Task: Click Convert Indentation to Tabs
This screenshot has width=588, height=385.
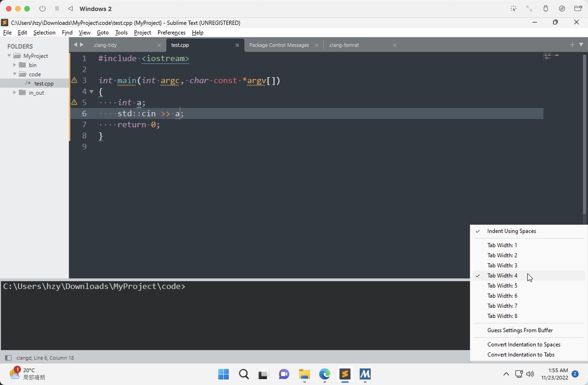Action: coord(521,354)
